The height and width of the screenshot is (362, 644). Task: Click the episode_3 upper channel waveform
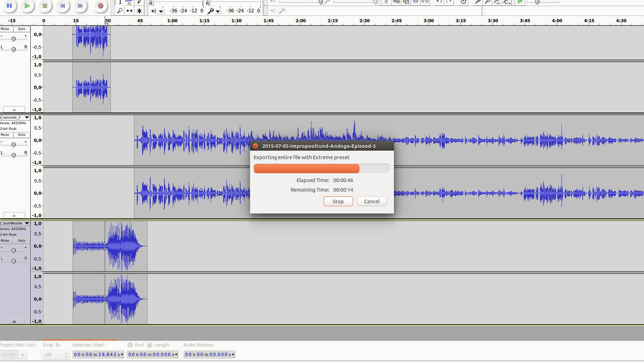coord(389,140)
